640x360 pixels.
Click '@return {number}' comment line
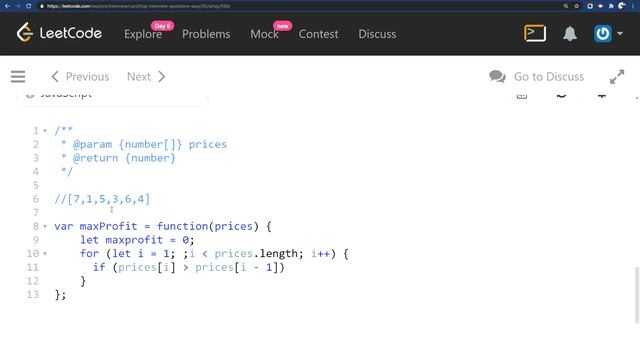pos(124,158)
